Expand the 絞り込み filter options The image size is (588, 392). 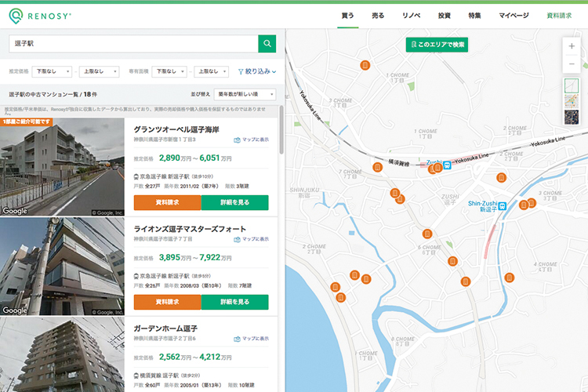254,71
